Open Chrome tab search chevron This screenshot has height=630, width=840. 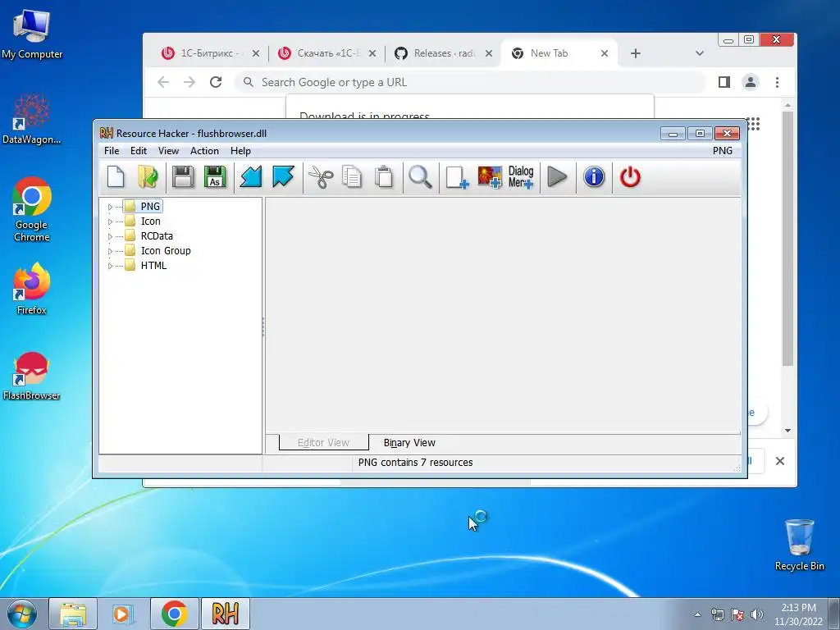(699, 53)
